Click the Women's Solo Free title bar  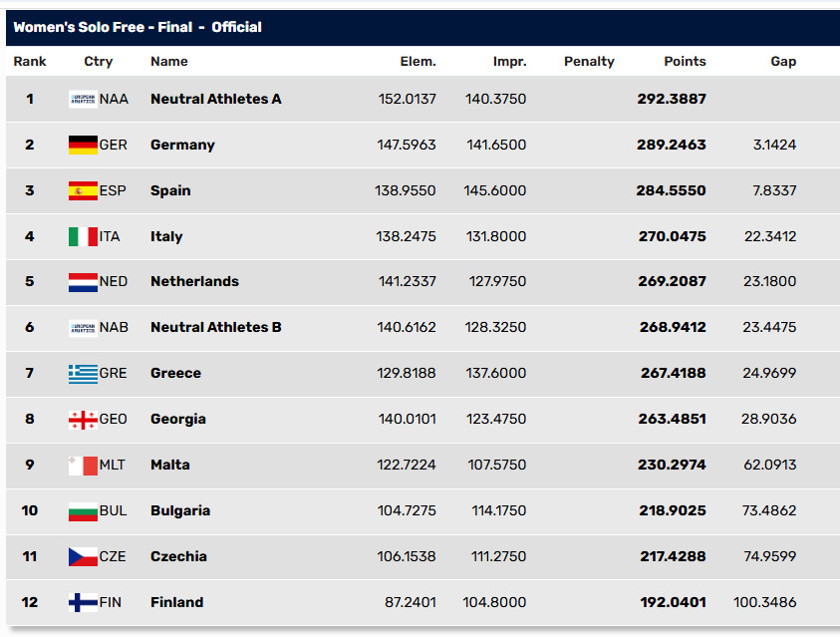[422, 27]
